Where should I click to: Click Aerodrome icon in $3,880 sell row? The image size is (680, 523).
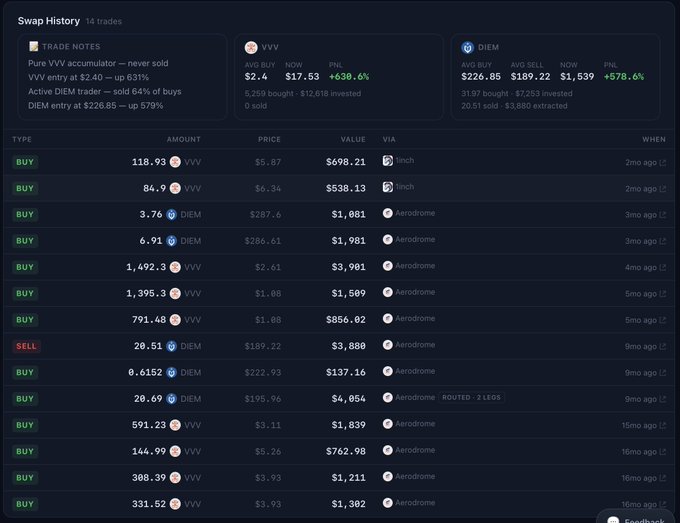point(388,345)
